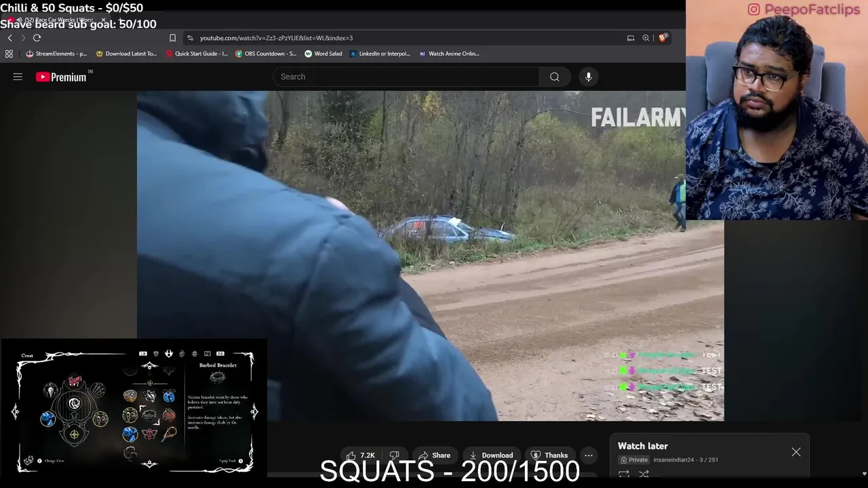
Task: Go back using browser back arrow
Action: pos(9,38)
